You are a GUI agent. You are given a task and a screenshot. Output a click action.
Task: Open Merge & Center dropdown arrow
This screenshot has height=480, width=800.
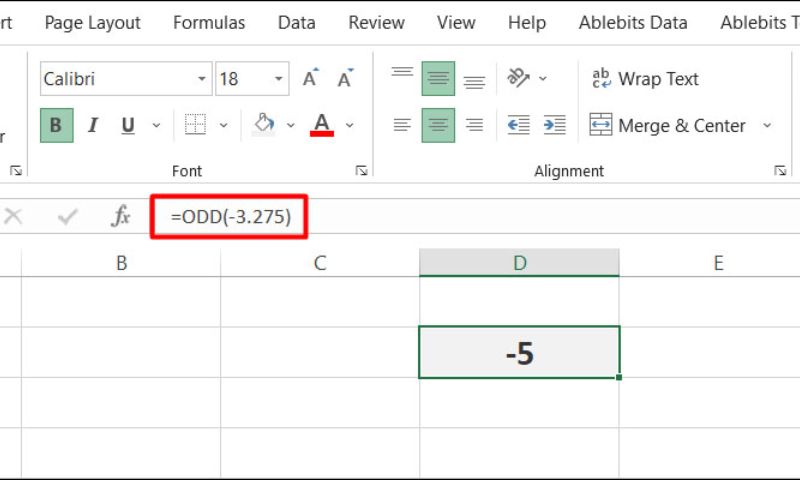[767, 125]
